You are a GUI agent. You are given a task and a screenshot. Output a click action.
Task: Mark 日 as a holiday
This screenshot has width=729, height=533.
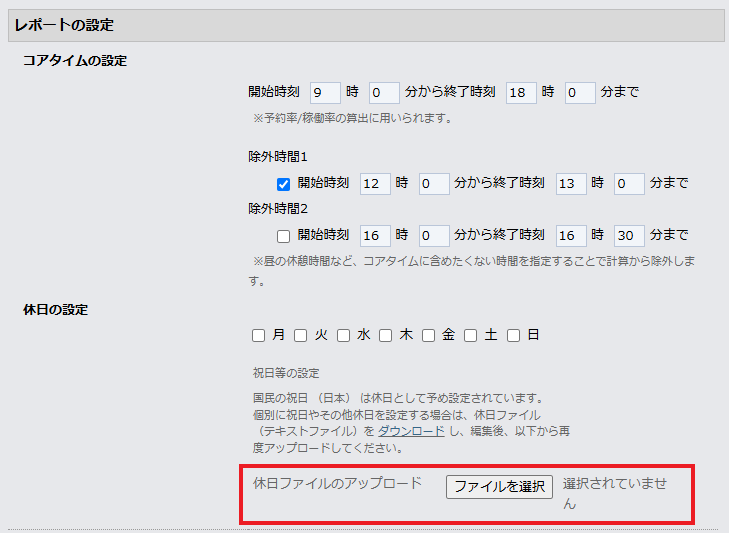point(513,336)
